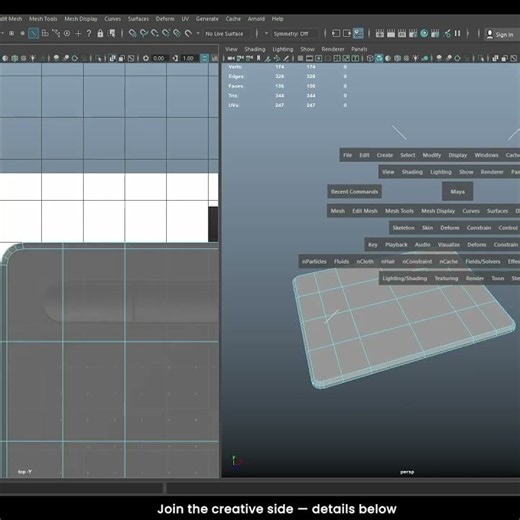Open the Help menu

coord(277,19)
